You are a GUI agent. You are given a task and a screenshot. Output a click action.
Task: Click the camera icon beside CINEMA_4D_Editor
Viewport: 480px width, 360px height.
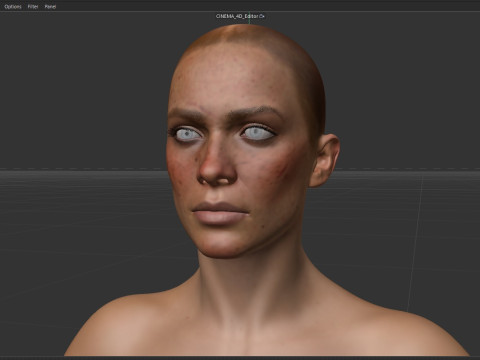click(262, 16)
